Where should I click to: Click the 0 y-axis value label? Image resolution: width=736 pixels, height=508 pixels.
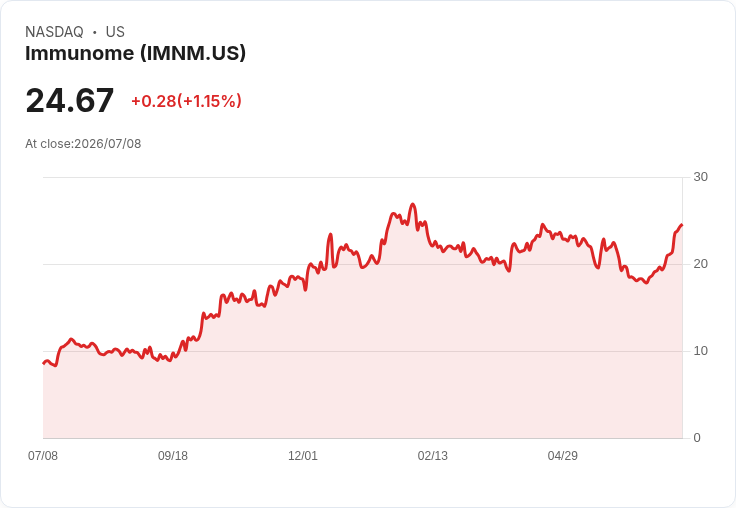(x=697, y=438)
